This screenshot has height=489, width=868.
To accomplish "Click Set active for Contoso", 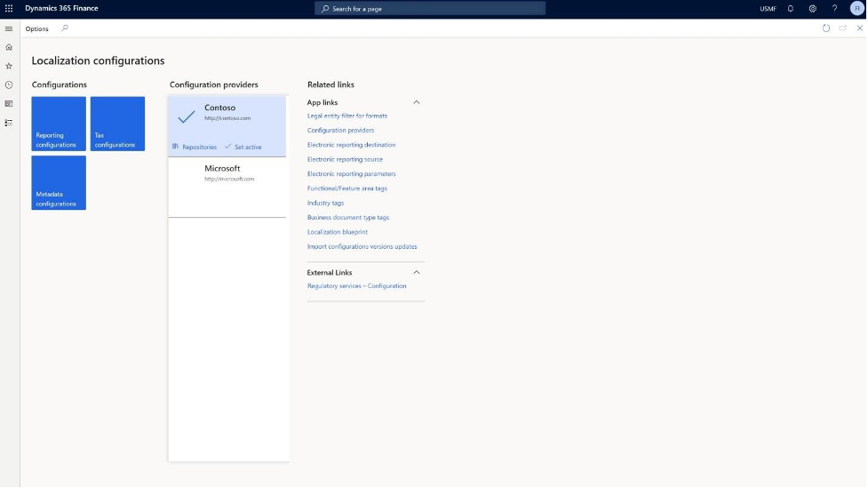I will pos(243,147).
